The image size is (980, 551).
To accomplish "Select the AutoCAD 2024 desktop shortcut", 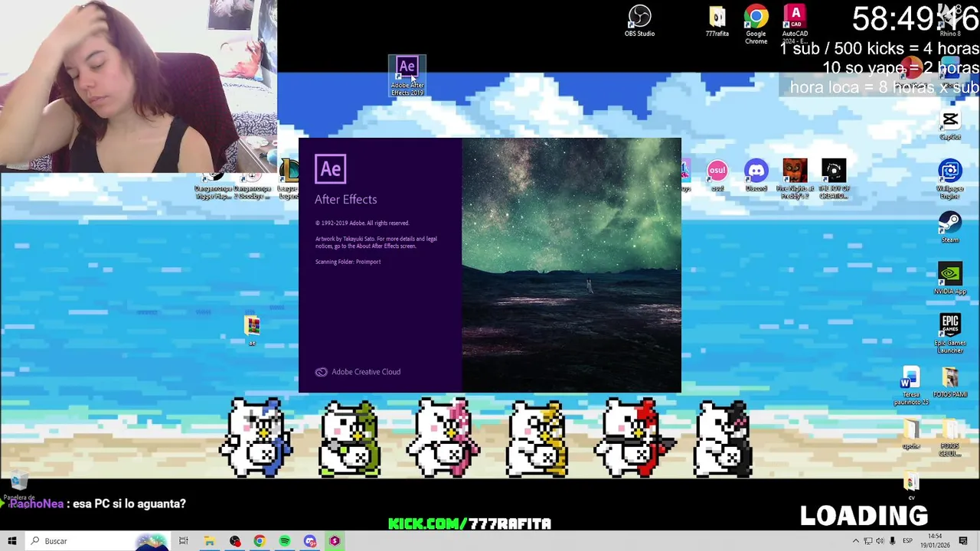I will 795,24.
